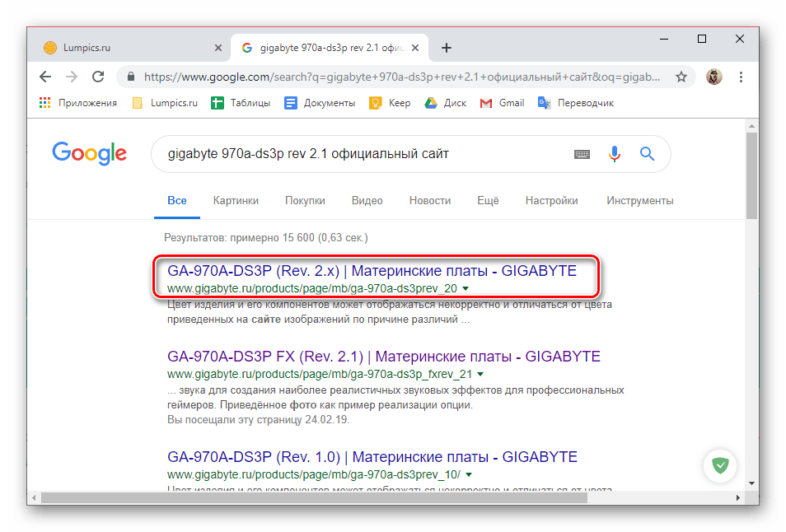Click 'Вы посещали эту страницу 24.02.19.' text
This screenshot has width=786, height=532.
click(258, 420)
